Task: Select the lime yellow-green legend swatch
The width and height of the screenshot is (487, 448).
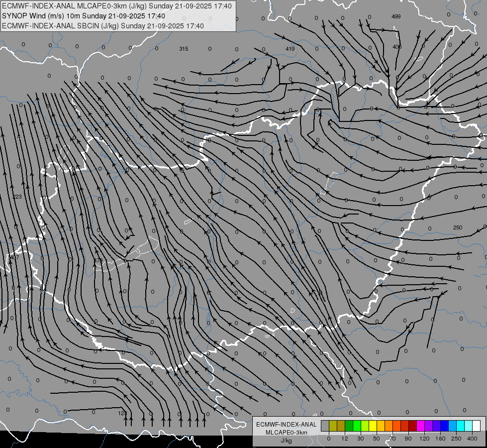Action: 365,426
